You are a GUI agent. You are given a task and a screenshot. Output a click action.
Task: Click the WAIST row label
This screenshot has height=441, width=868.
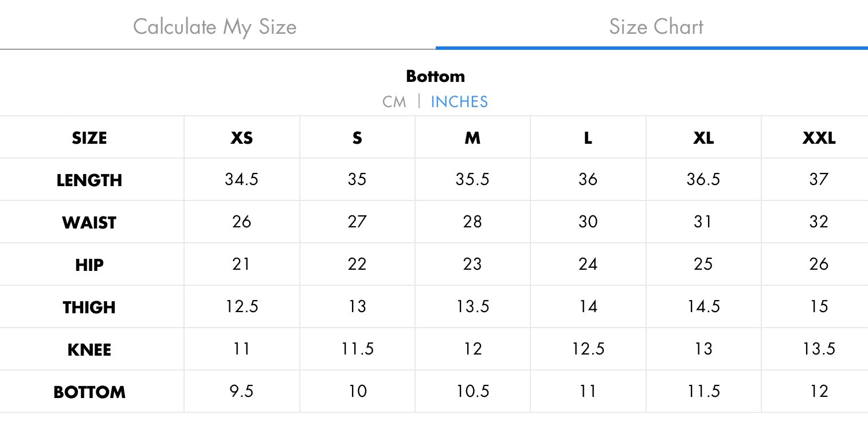[89, 223]
